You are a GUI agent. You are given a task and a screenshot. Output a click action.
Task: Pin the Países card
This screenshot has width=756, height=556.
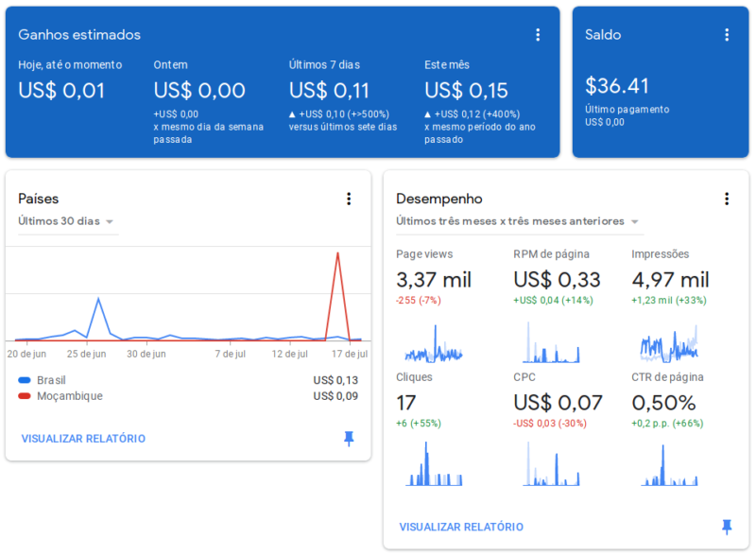(349, 438)
